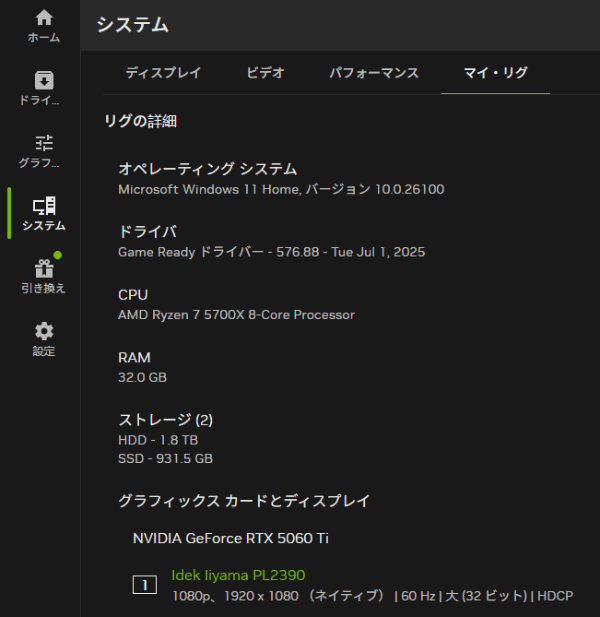Click the RAM label

tap(134, 358)
